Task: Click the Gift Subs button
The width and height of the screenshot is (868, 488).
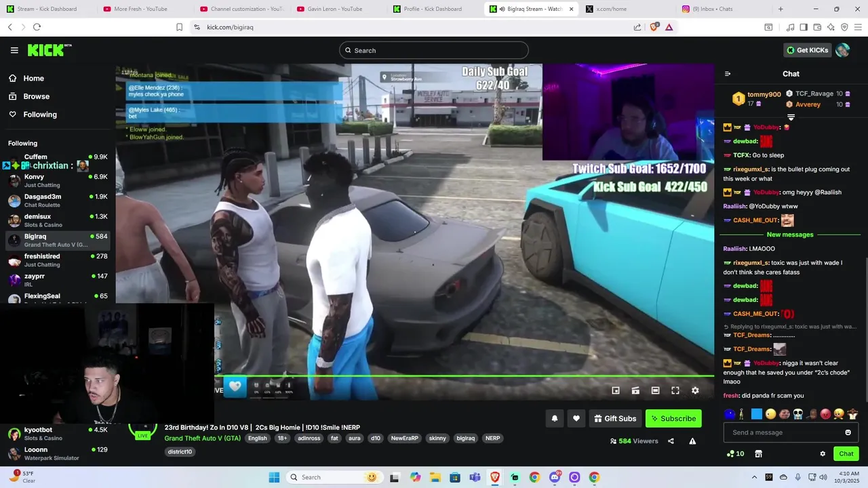Action: point(615,418)
